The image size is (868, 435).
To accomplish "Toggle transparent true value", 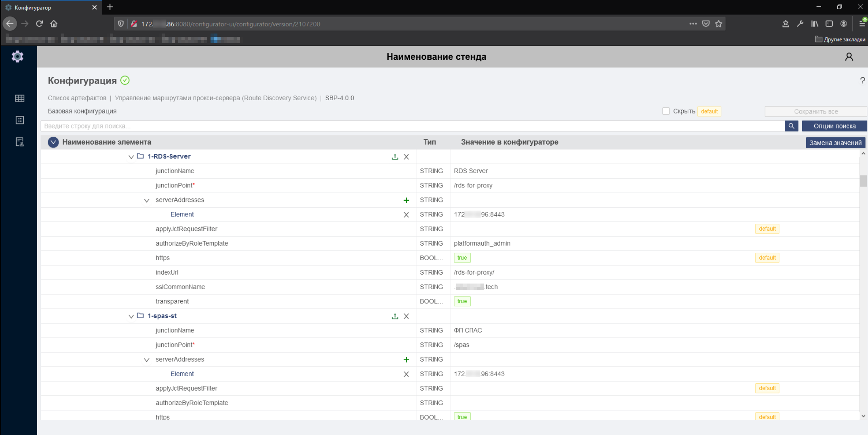I will point(462,301).
